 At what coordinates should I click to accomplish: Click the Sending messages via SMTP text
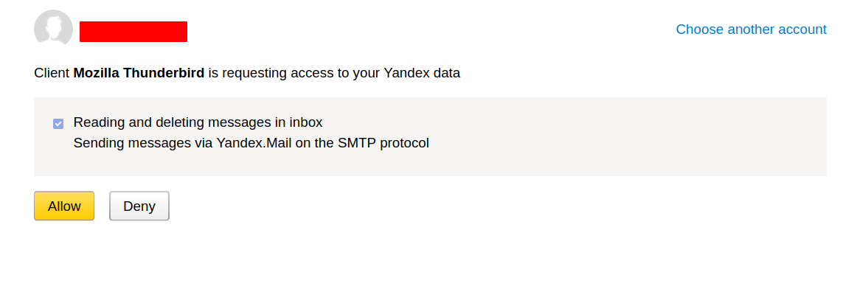point(251,143)
